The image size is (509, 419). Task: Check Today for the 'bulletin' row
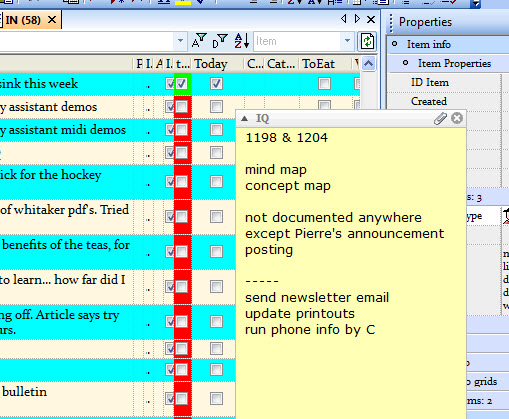click(x=216, y=398)
